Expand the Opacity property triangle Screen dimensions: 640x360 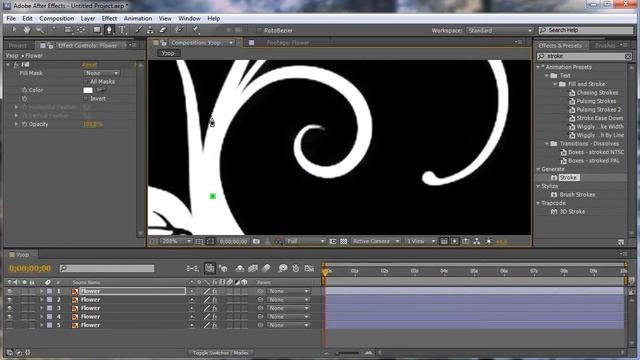click(16, 124)
